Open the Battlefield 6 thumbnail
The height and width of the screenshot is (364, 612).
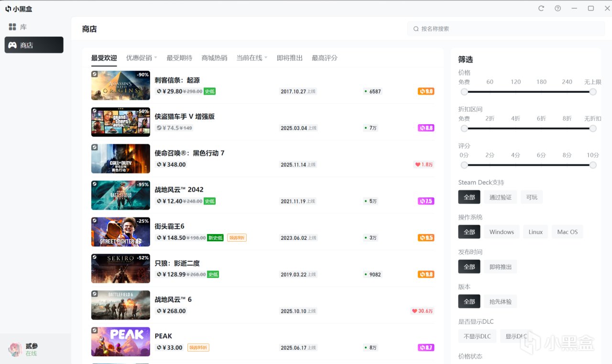click(120, 305)
